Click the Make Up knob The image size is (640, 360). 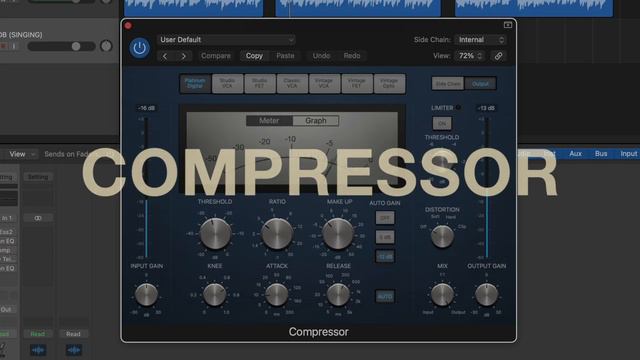click(338, 234)
